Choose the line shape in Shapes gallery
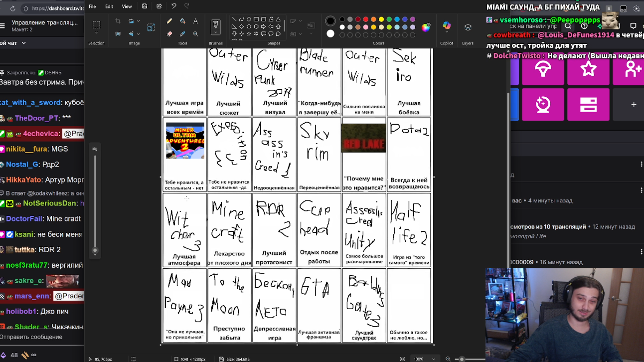The image size is (644, 362). (234, 19)
